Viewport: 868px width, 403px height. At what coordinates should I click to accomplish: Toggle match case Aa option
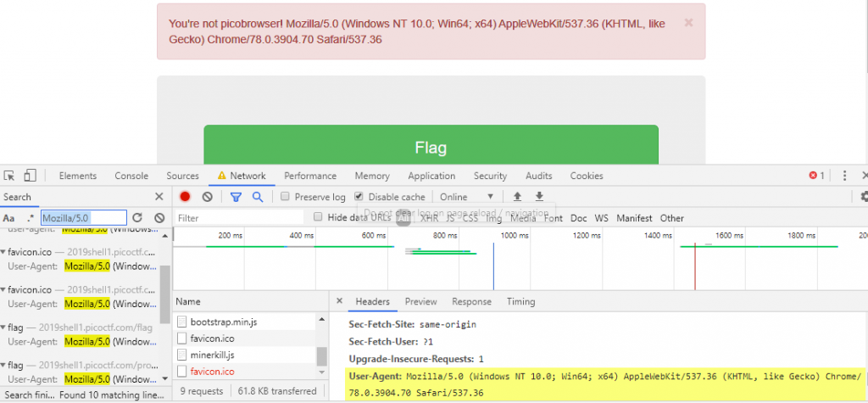(x=8, y=218)
